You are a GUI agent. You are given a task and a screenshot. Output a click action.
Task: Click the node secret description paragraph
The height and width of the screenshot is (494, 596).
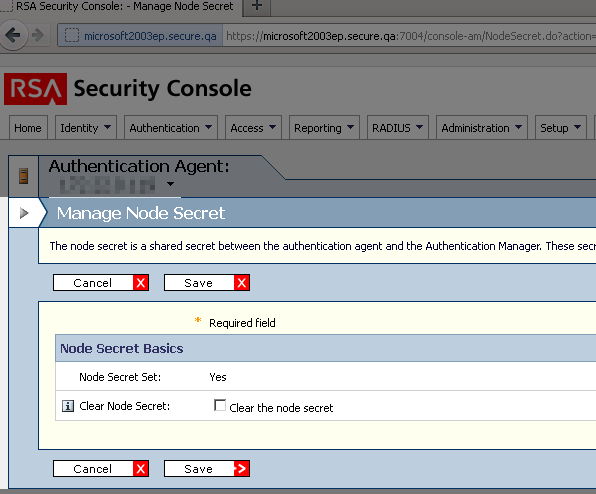click(323, 246)
